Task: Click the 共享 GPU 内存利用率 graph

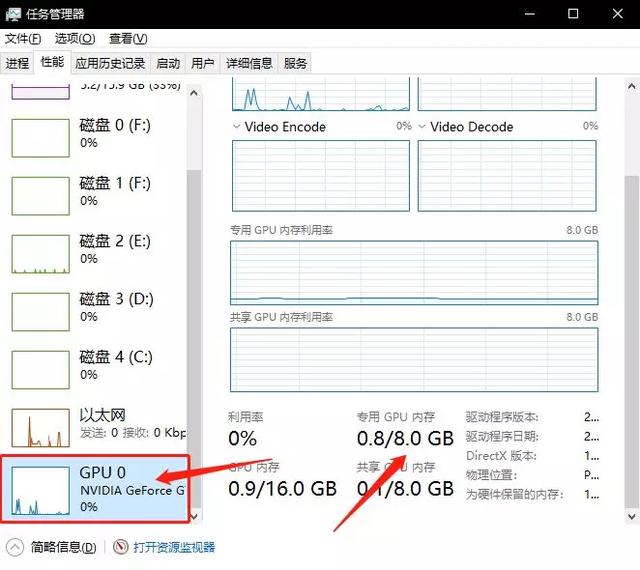Action: point(414,360)
